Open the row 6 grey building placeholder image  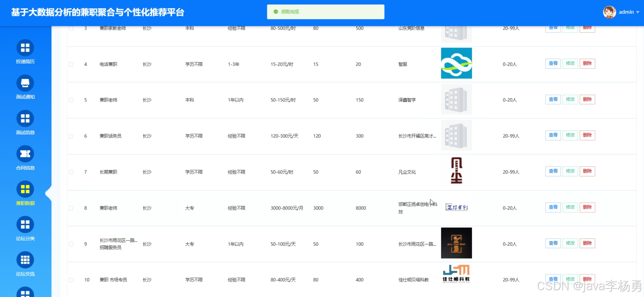456,135
